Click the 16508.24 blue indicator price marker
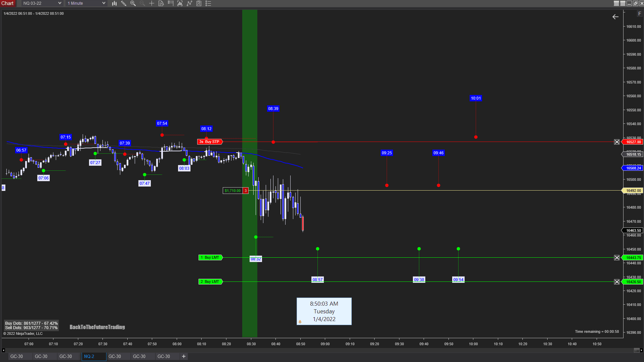Screen dimensions: 644x362 coord(632,168)
